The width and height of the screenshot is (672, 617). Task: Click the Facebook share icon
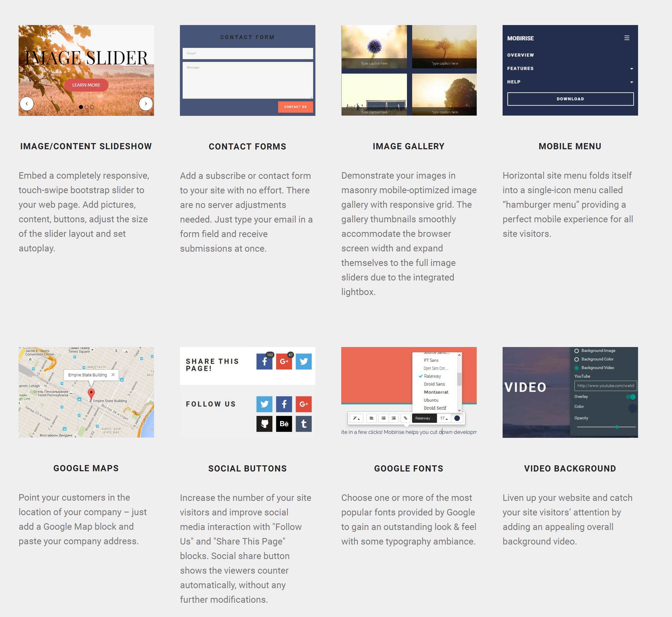click(x=264, y=361)
